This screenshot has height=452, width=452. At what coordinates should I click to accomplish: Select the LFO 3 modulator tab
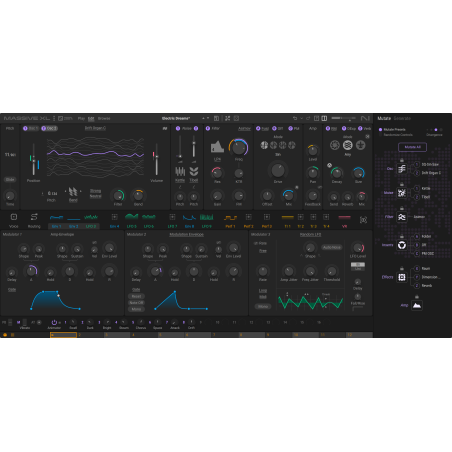point(91,220)
